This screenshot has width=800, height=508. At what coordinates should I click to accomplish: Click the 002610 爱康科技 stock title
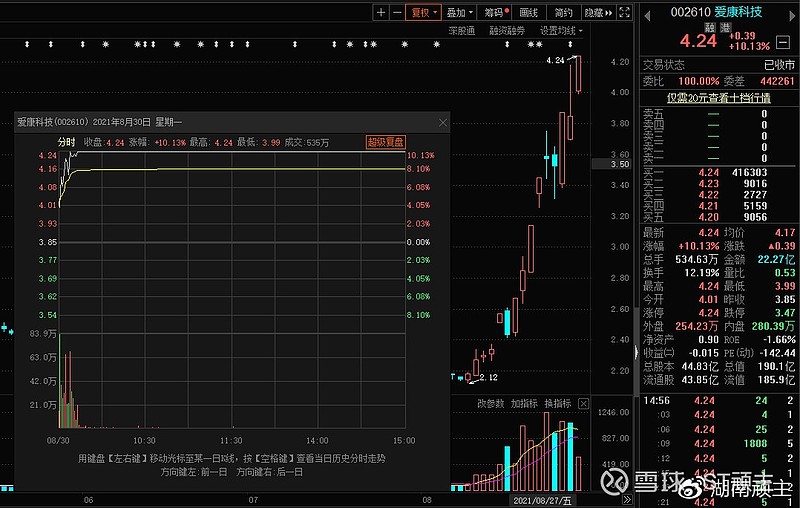pos(716,12)
